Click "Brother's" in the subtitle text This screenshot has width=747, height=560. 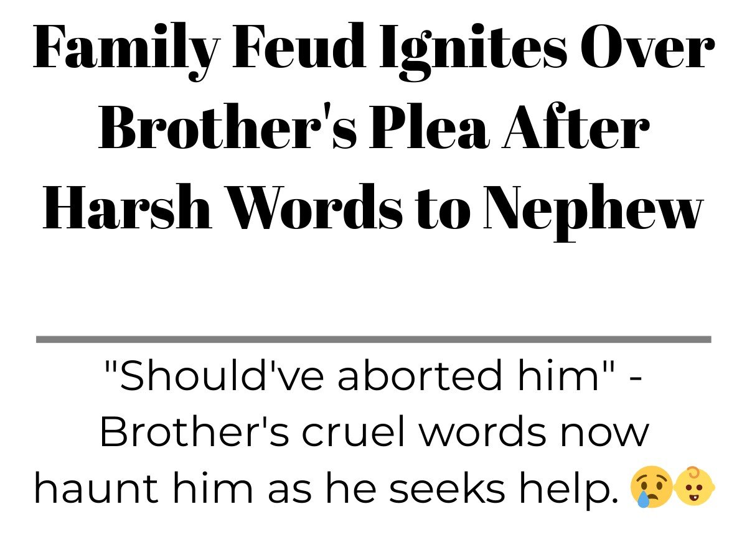[x=194, y=432]
